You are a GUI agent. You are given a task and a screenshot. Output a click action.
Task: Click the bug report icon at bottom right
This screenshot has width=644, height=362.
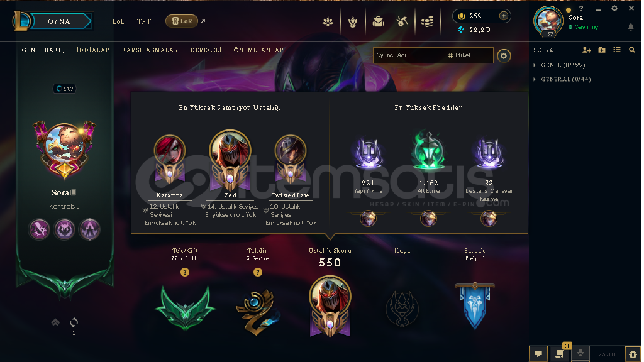click(633, 354)
